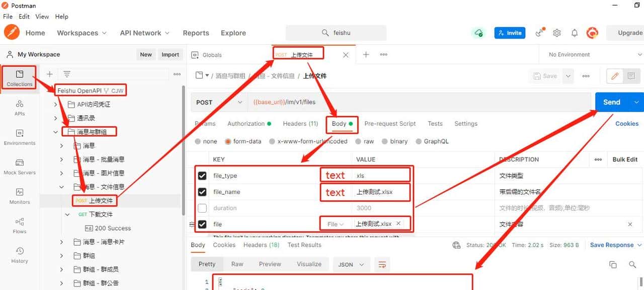The height and width of the screenshot is (290, 644).
Task: Open the user avatar menu
Action: 592,33
